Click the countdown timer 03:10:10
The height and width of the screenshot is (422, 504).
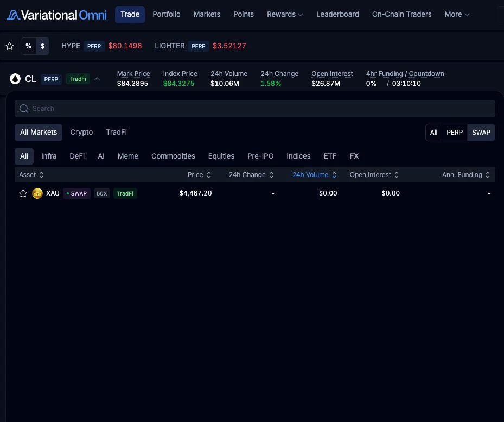click(x=406, y=84)
